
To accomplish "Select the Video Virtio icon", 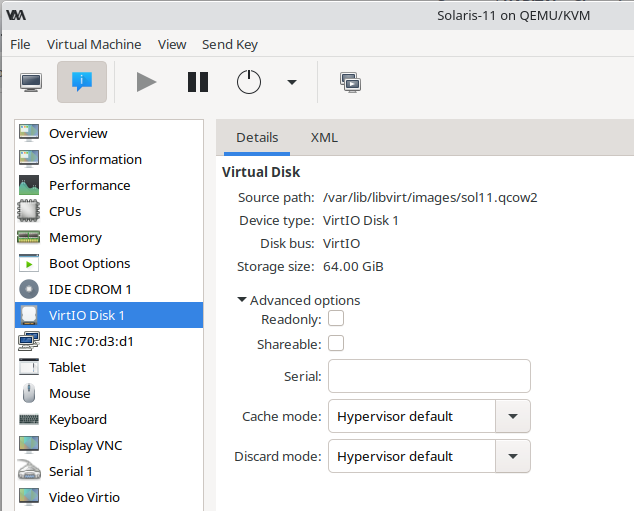I will click(29, 497).
